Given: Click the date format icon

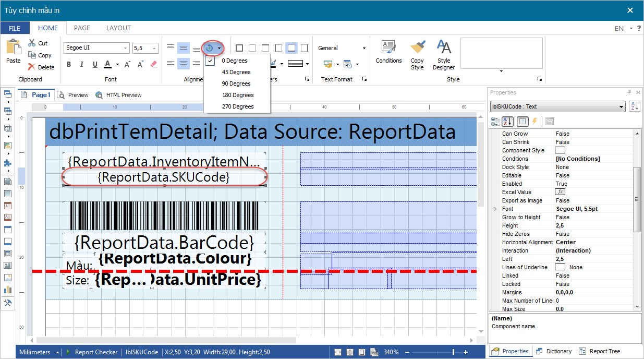Looking at the screenshot, I should [348, 64].
